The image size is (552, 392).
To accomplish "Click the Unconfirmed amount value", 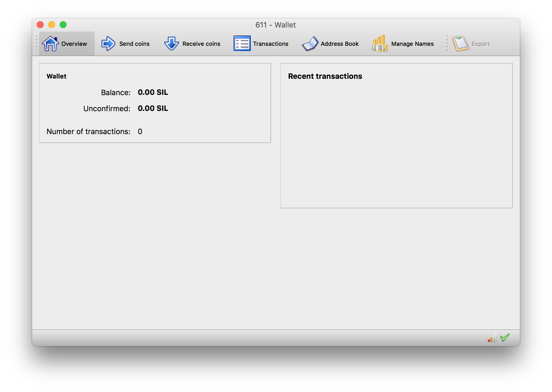I will pos(153,108).
